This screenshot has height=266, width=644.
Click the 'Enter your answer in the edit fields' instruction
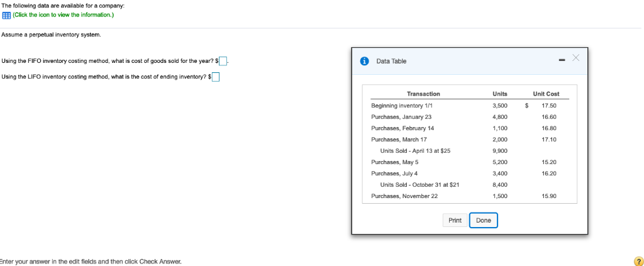90,261
